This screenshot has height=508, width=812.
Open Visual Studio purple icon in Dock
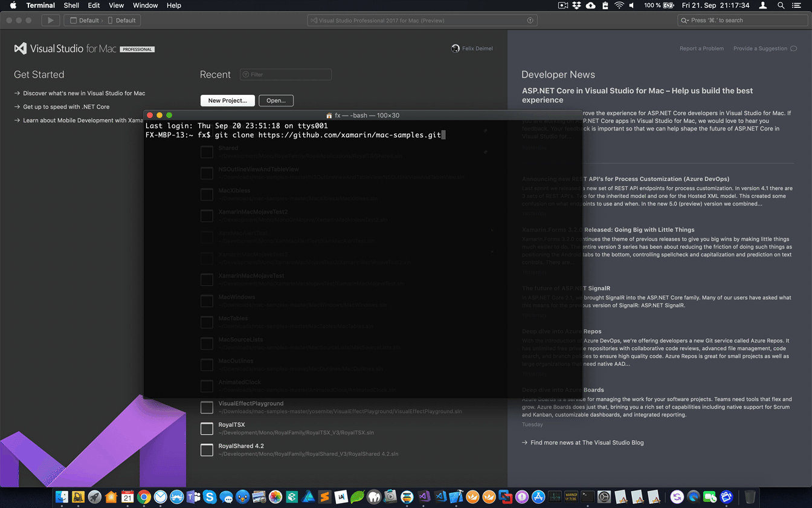(424, 497)
